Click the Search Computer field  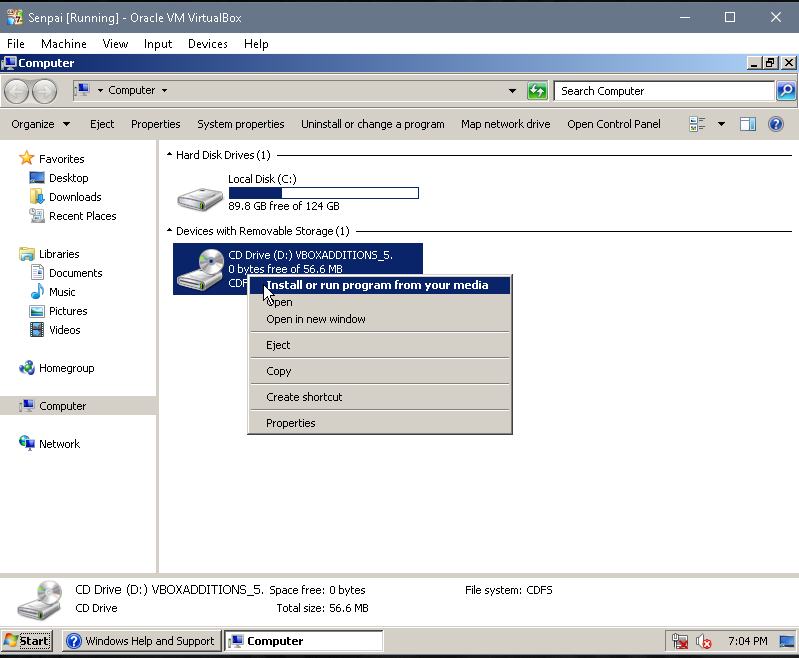click(663, 91)
